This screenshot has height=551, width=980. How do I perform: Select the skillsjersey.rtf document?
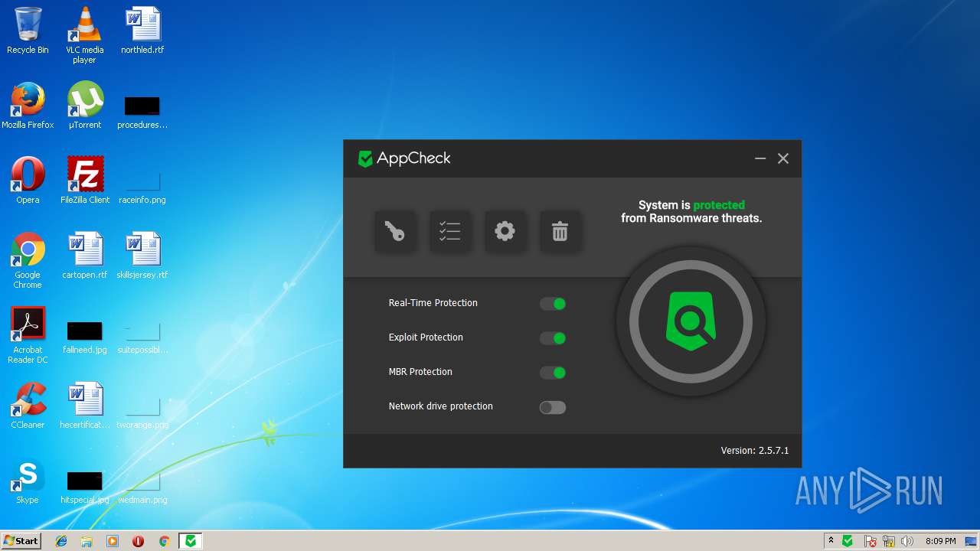click(x=142, y=256)
